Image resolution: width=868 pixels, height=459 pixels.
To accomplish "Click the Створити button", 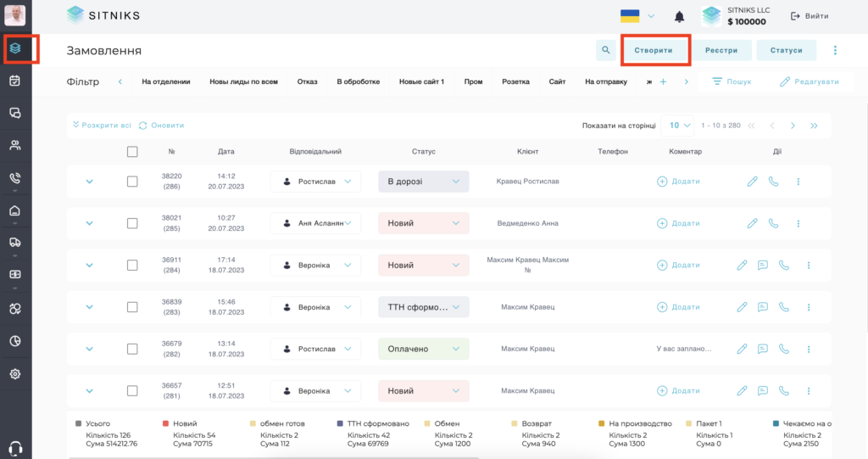I will pos(654,50).
